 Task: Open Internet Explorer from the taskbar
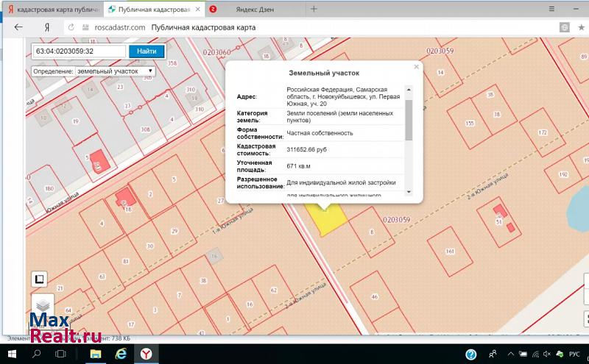[121, 354]
